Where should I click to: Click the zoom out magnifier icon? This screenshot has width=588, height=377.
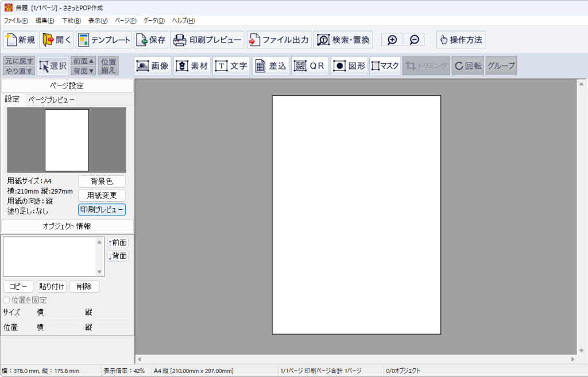point(414,40)
